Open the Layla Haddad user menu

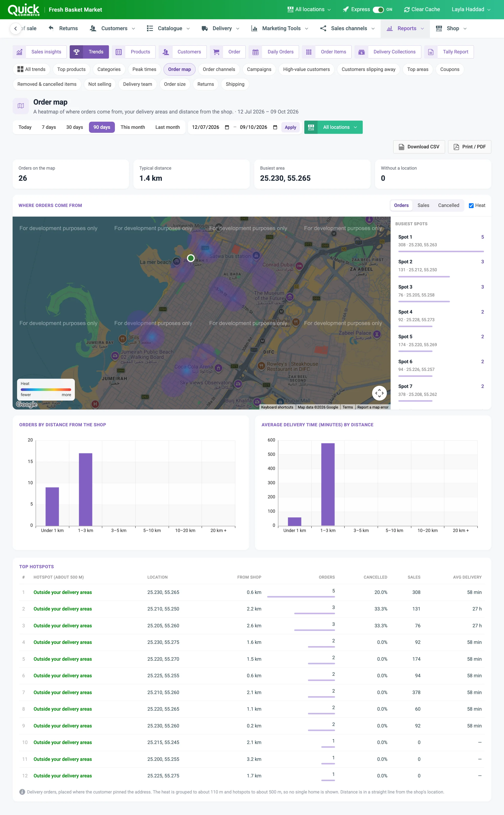(x=471, y=10)
